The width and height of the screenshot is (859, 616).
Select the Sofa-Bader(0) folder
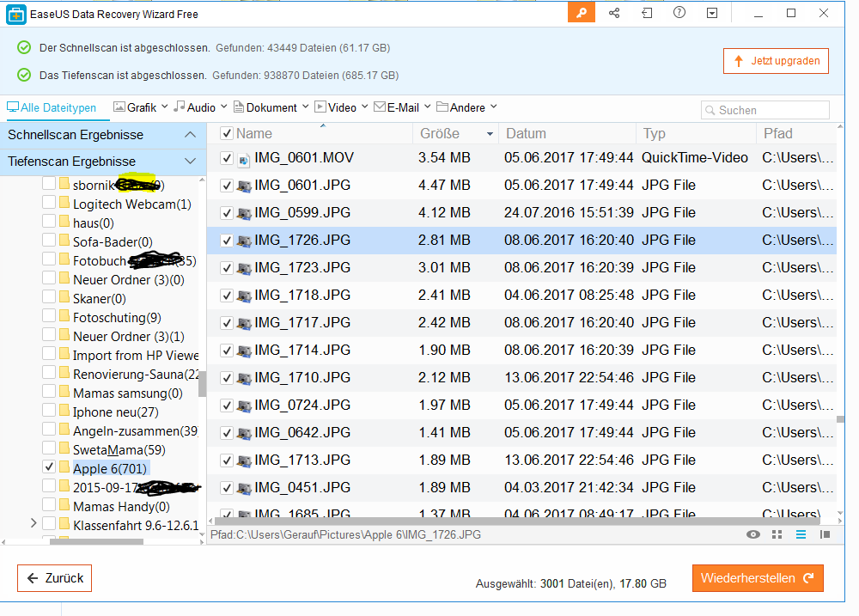coord(113,241)
